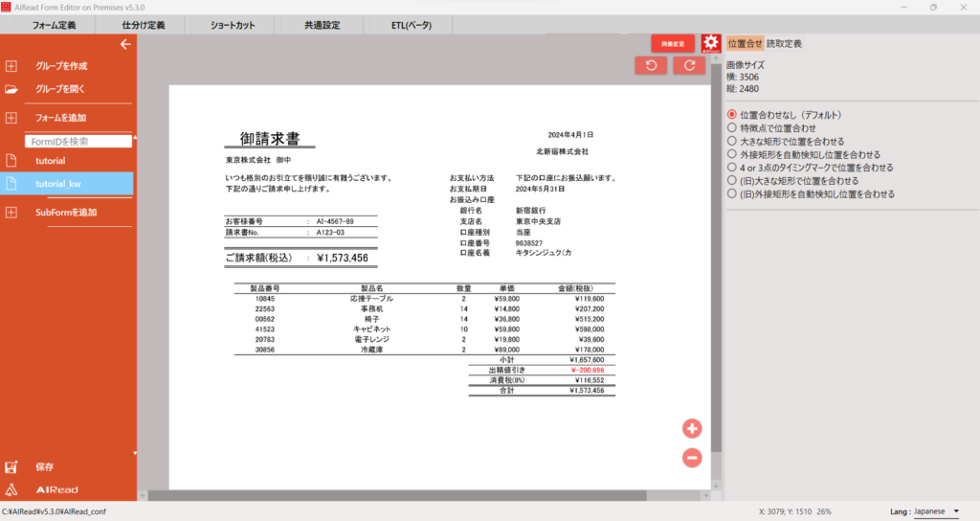Zoom in with the plus circle button

[692, 428]
